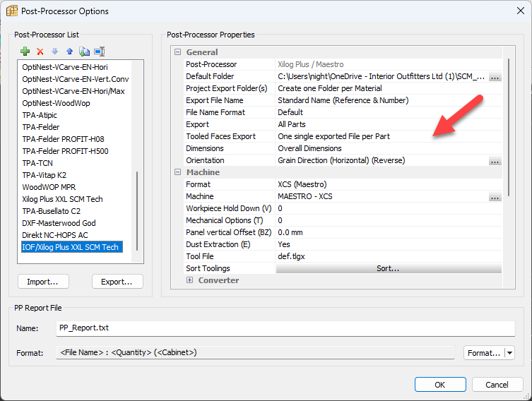Viewport: 532px width, 401px height.
Task: Open Machine selection ellipsis button
Action: click(x=495, y=197)
